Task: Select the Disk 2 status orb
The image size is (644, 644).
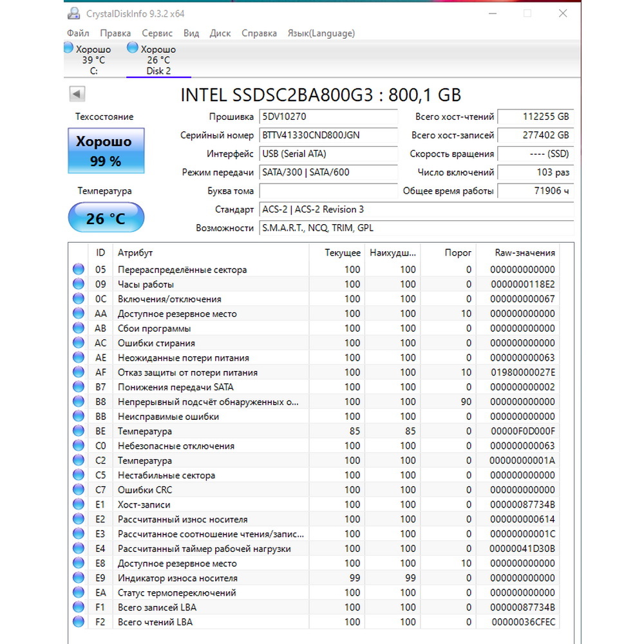Action: 132,48
